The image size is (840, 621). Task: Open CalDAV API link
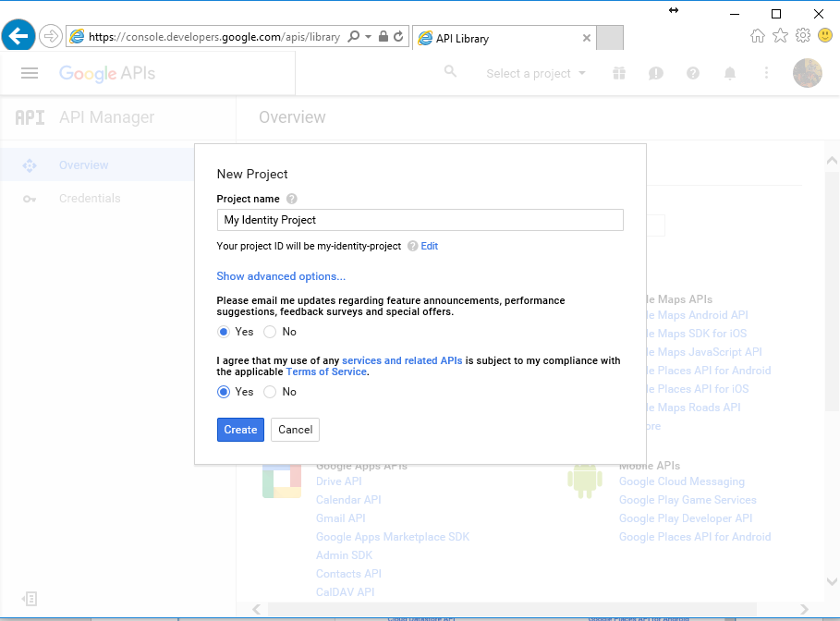pyautogui.click(x=345, y=592)
